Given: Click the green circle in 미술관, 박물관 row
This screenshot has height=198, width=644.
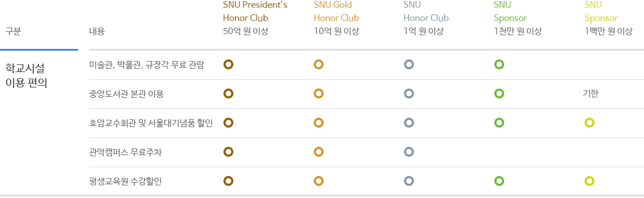Looking at the screenshot, I should point(499,64).
